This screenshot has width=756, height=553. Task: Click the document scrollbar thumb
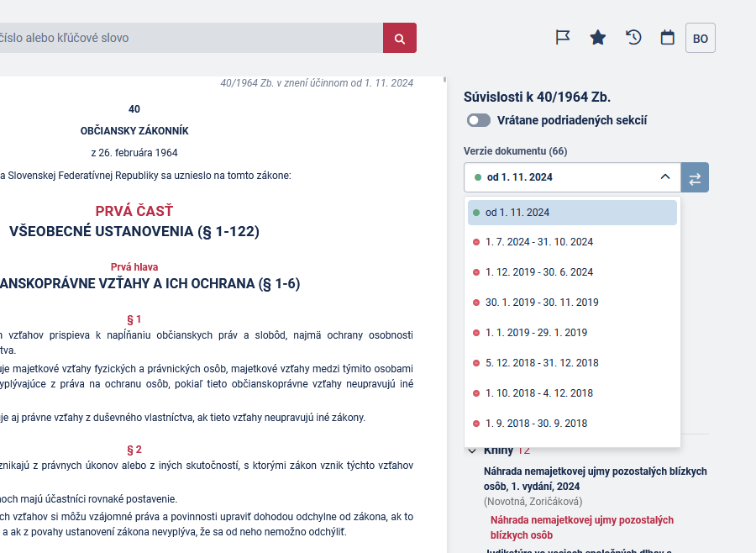(x=444, y=80)
